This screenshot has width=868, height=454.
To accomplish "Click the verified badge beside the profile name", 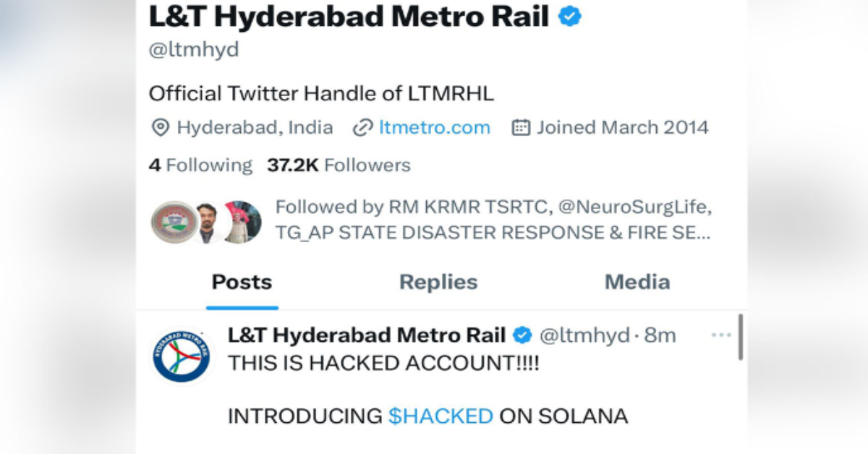I will click(570, 18).
